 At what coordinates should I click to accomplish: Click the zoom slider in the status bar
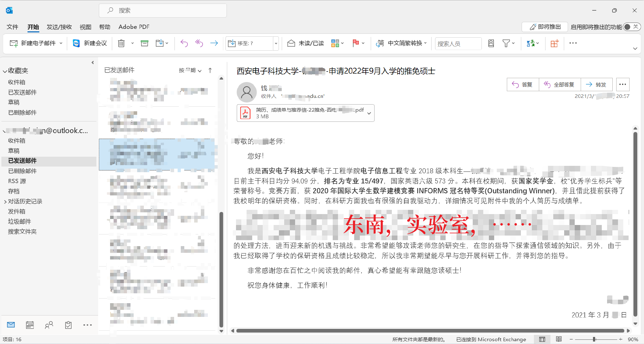(x=594, y=339)
